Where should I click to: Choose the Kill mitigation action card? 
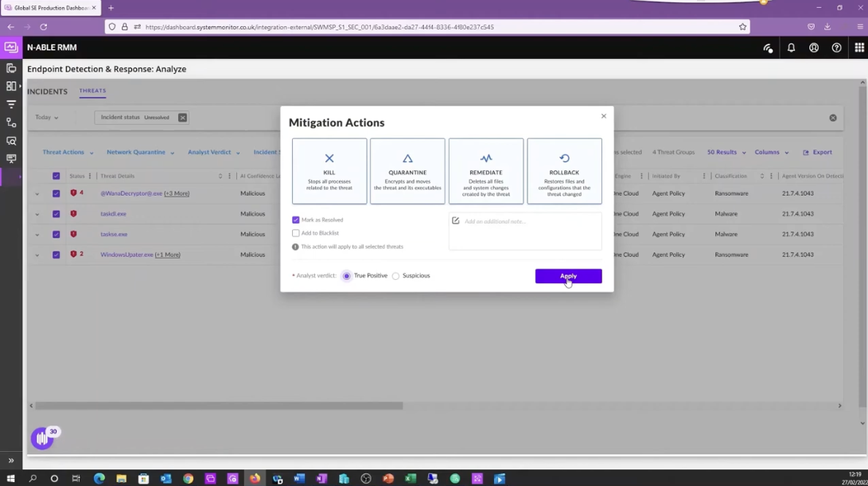329,171
